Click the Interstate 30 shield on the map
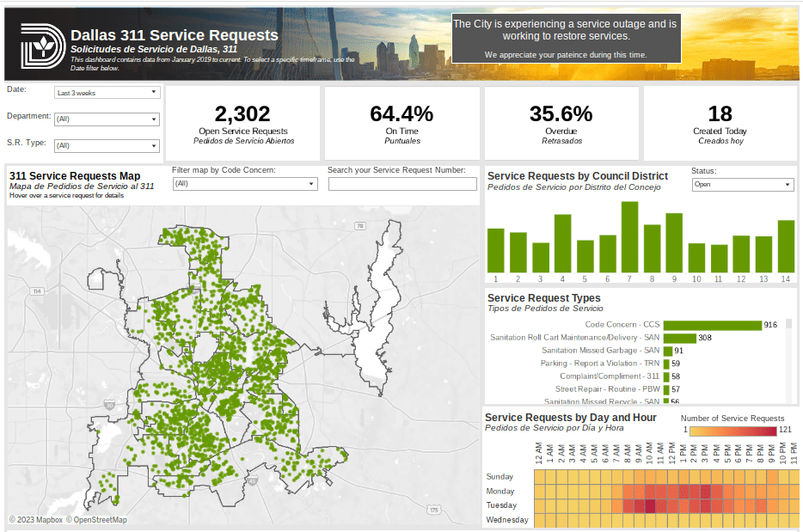 pyautogui.click(x=109, y=404)
